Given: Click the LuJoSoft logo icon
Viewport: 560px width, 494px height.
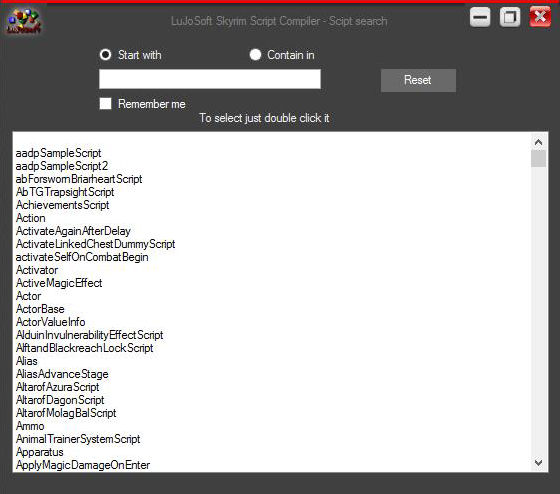Looking at the screenshot, I should click(x=24, y=21).
